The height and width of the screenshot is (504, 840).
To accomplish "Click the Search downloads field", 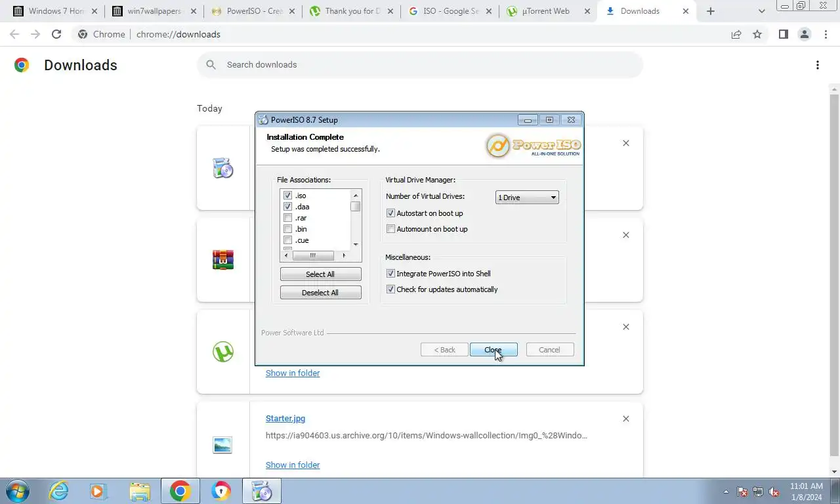I will point(420,64).
